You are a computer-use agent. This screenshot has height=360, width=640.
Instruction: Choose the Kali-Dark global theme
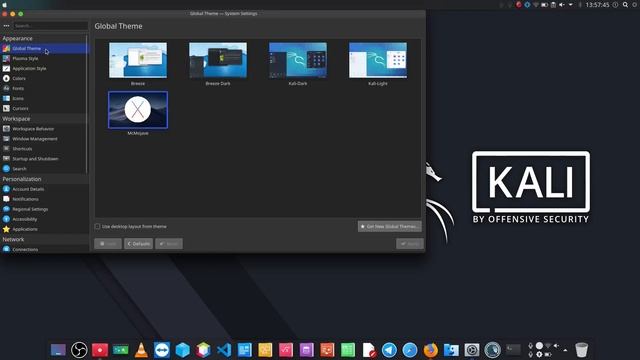click(x=298, y=60)
